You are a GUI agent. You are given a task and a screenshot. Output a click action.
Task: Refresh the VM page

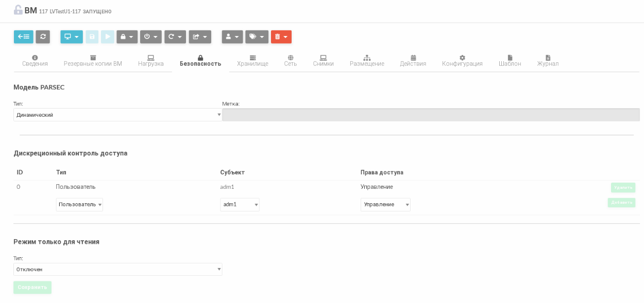(43, 37)
